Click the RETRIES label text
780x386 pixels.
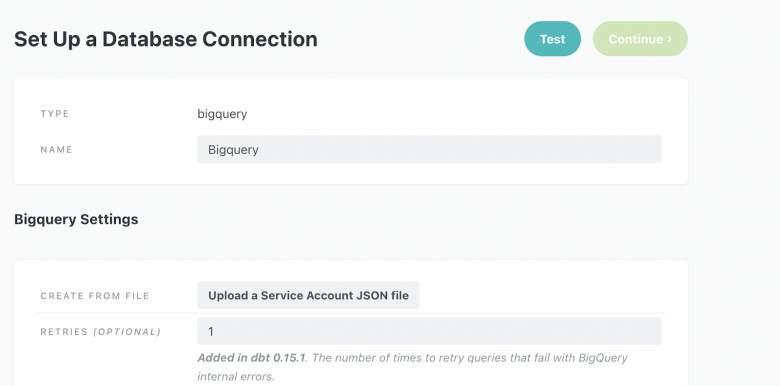[x=64, y=332]
